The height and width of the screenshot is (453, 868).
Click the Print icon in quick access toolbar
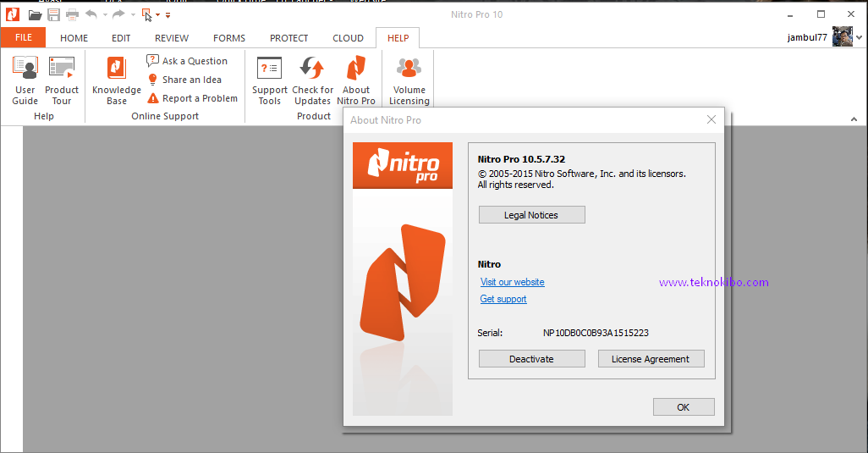(x=72, y=15)
